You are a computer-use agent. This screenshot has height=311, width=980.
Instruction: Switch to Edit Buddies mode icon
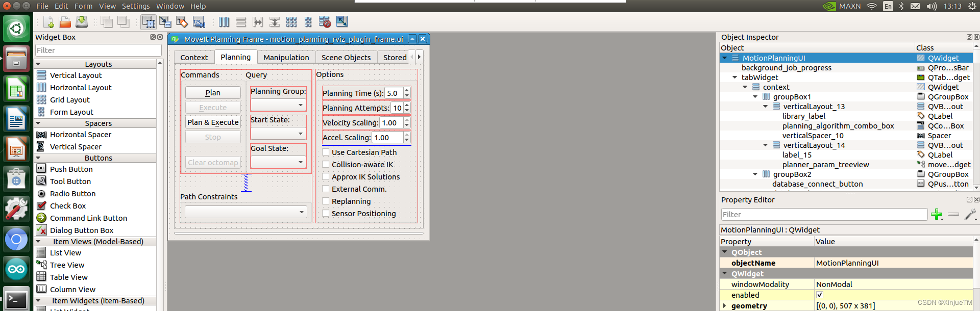point(182,22)
